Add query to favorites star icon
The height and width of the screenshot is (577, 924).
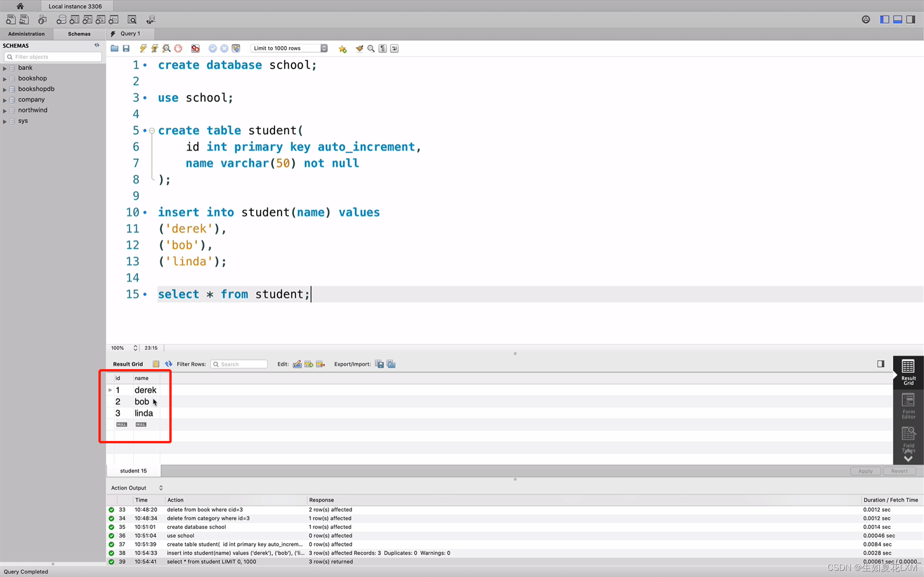coord(342,49)
